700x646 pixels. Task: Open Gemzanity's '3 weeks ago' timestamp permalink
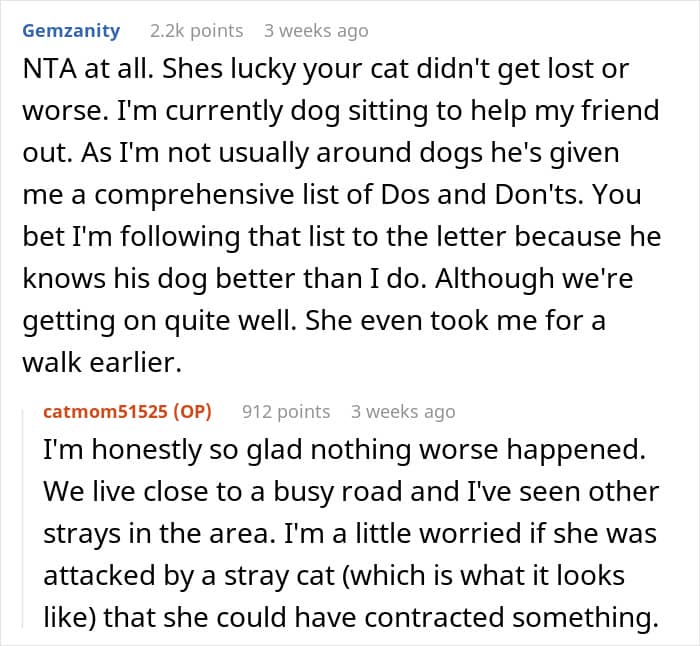pyautogui.click(x=316, y=31)
